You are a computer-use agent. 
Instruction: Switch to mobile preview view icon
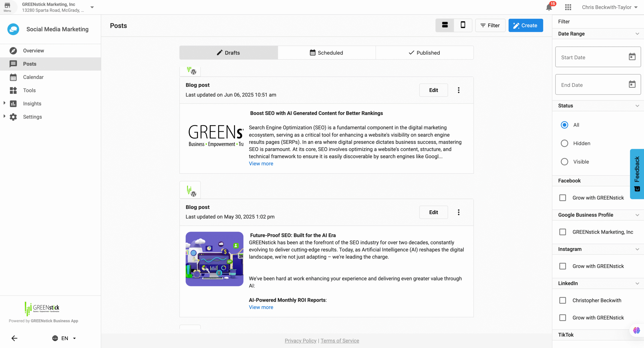click(x=463, y=25)
